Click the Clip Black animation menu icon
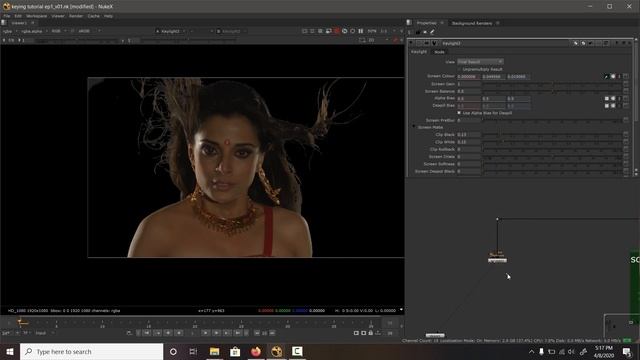The width and height of the screenshot is (640, 360). click(626, 134)
